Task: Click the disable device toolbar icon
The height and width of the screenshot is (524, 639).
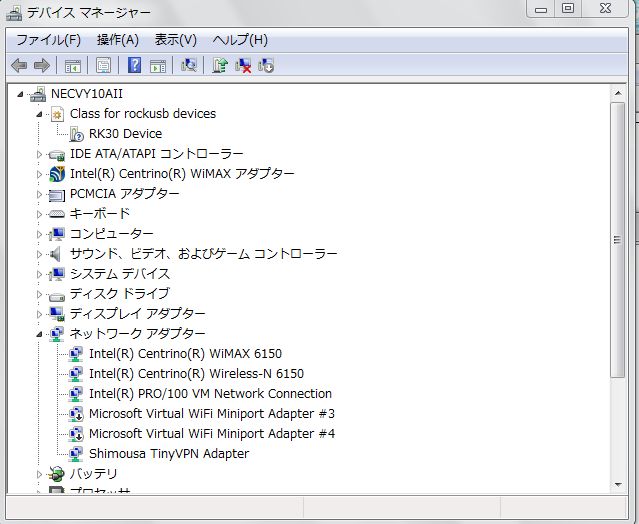Action: tap(266, 65)
